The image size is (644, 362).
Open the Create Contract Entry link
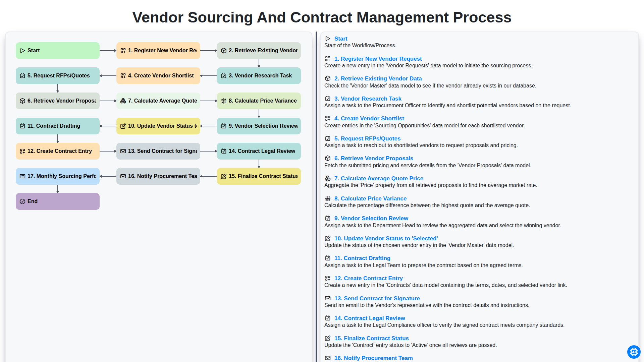point(369,278)
